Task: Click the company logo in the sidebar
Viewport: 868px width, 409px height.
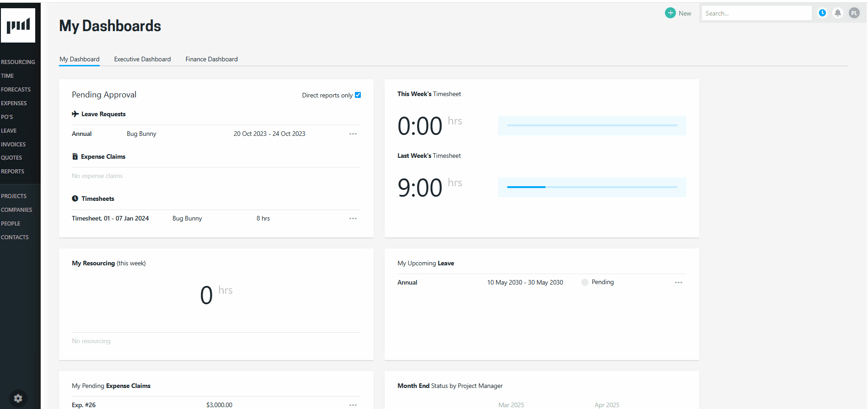Action: 18,26
